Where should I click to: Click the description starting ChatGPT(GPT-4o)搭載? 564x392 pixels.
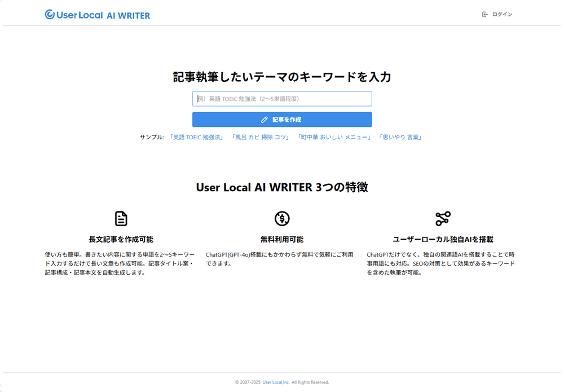pyautogui.click(x=280, y=259)
